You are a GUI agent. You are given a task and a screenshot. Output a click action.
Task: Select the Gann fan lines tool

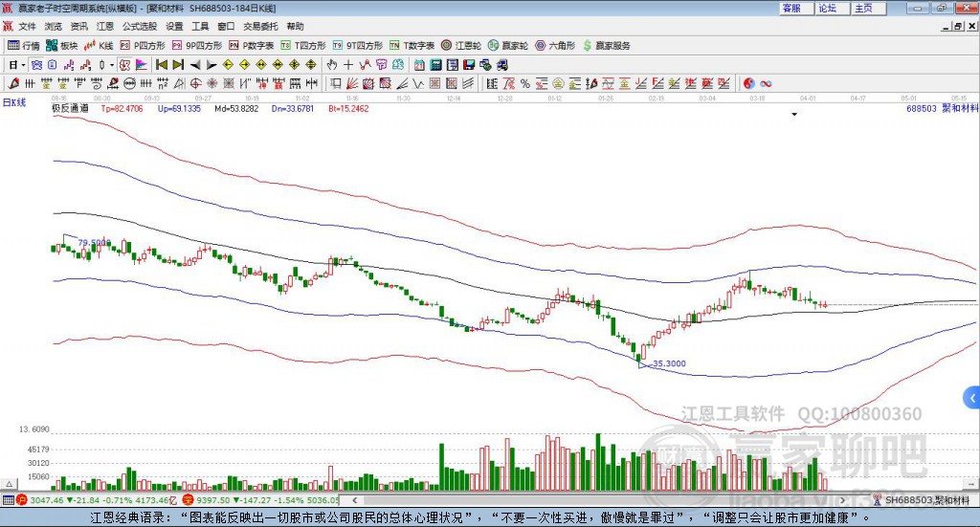[352, 83]
